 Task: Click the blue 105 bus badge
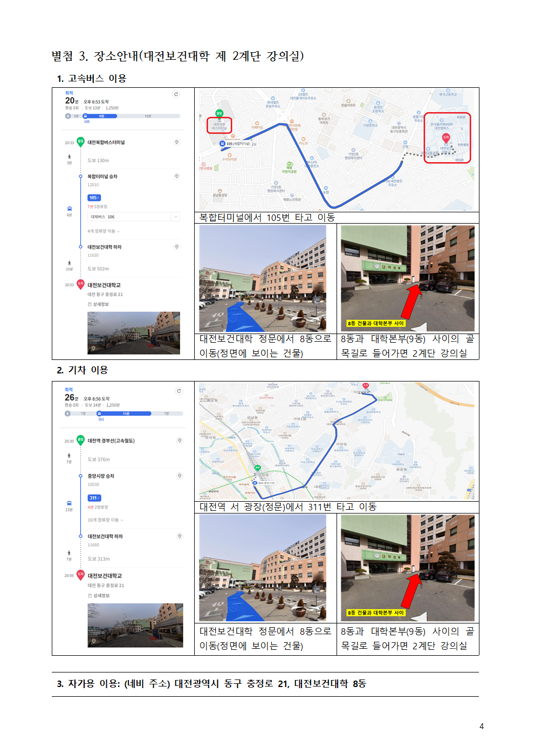tap(94, 198)
